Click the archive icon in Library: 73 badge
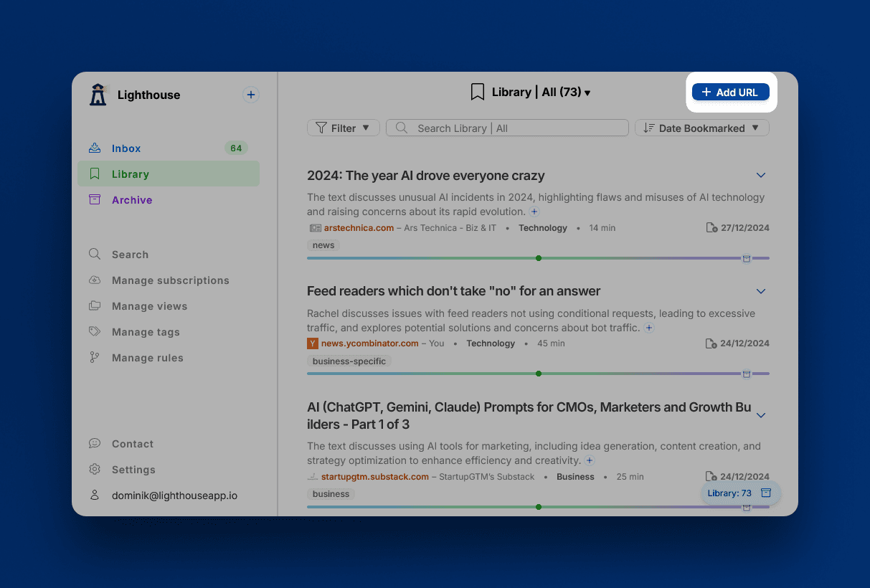This screenshot has height=588, width=870. (x=766, y=493)
